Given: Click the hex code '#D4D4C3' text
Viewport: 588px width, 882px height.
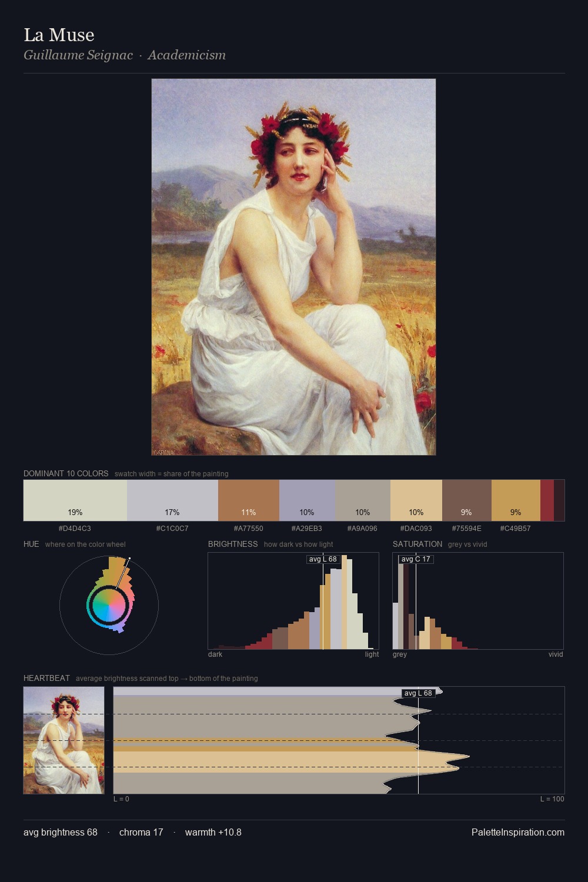Looking at the screenshot, I should pos(75,528).
